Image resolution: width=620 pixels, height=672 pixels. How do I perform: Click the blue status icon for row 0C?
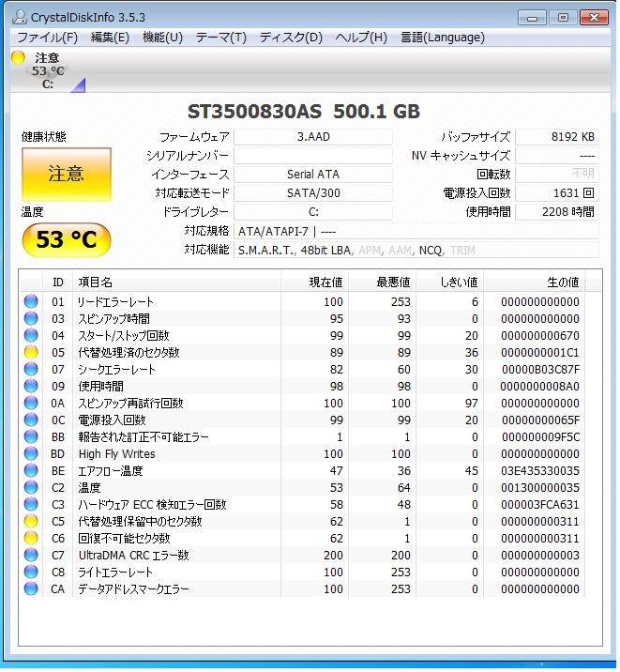point(31,420)
